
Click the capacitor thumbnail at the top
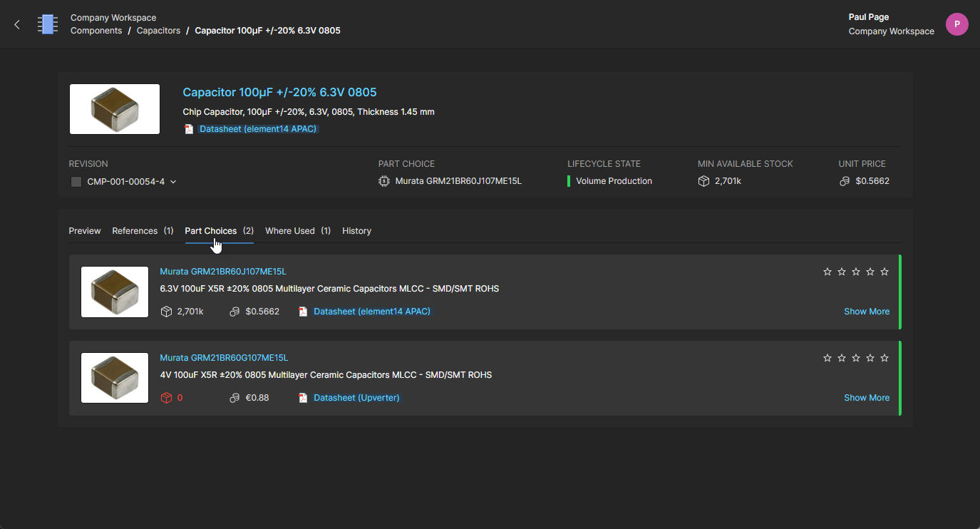pyautogui.click(x=115, y=109)
